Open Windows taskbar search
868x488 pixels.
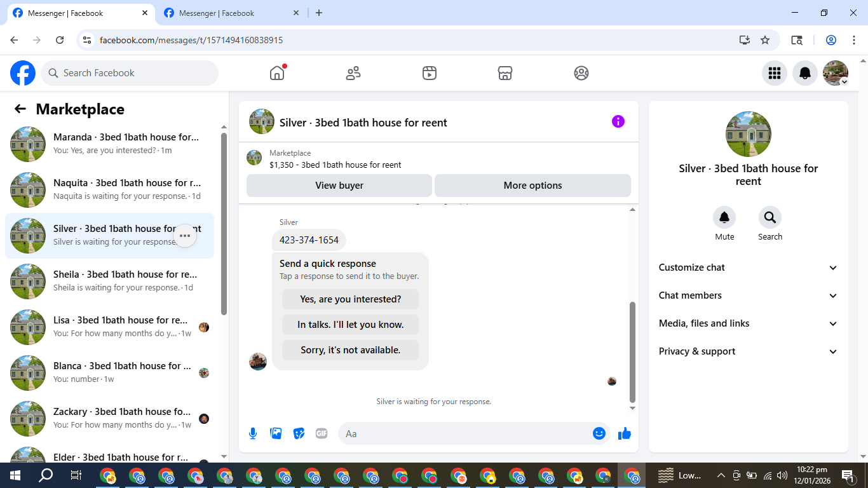click(46, 475)
